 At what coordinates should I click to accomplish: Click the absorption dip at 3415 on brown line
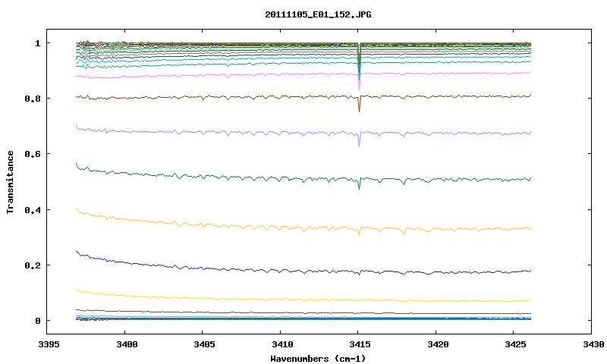(x=359, y=105)
